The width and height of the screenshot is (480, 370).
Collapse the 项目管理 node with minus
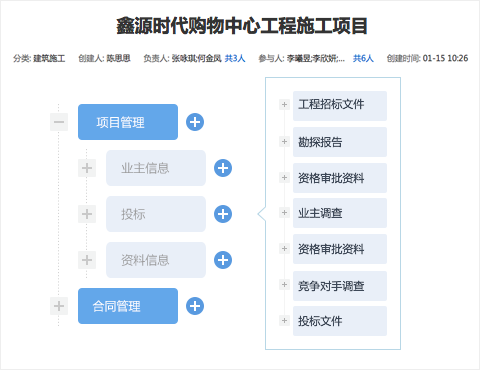point(59,122)
